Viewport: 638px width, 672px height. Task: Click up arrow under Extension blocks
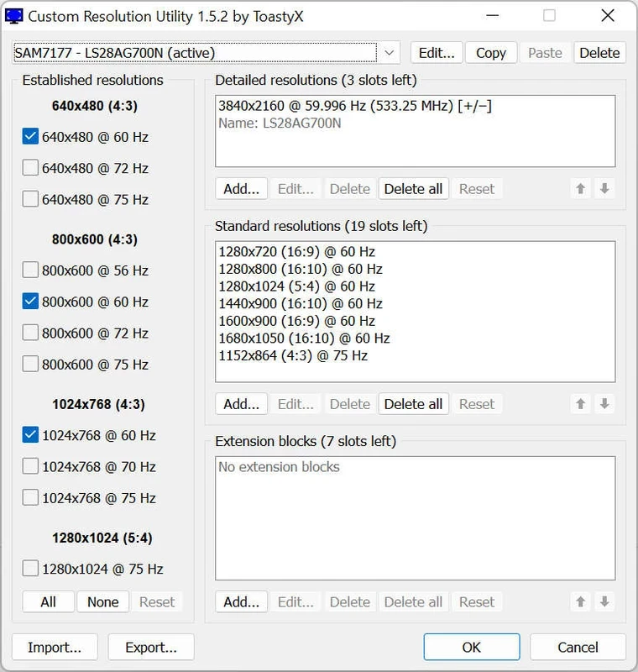580,602
